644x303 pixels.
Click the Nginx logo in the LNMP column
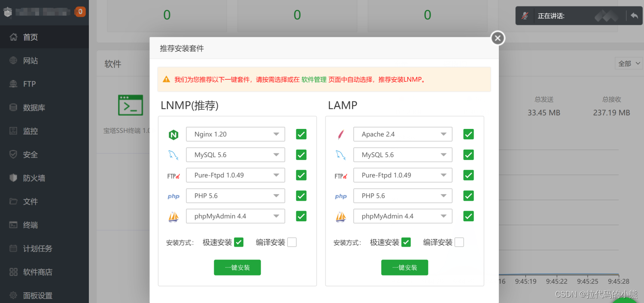pyautogui.click(x=173, y=134)
